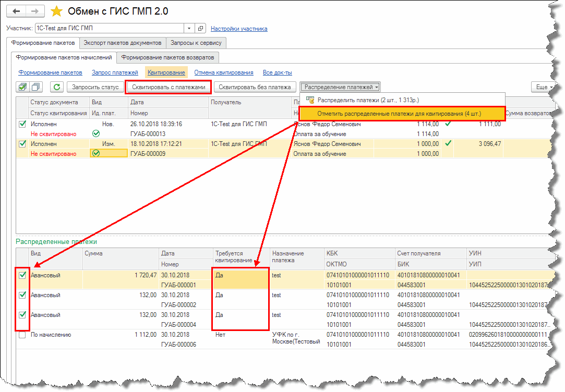
Task: Go back with the left arrow button
Action: 16,11
